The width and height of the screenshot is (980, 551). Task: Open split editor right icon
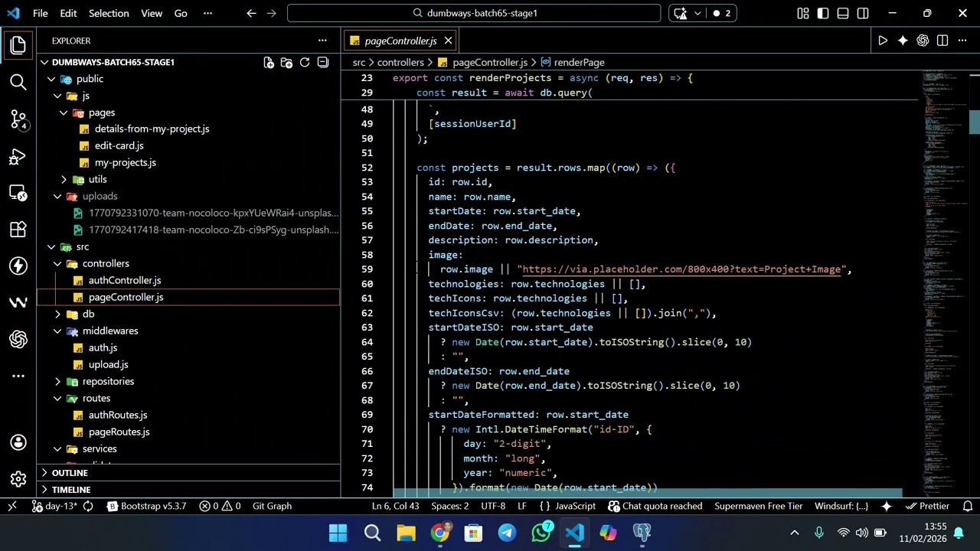[942, 41]
